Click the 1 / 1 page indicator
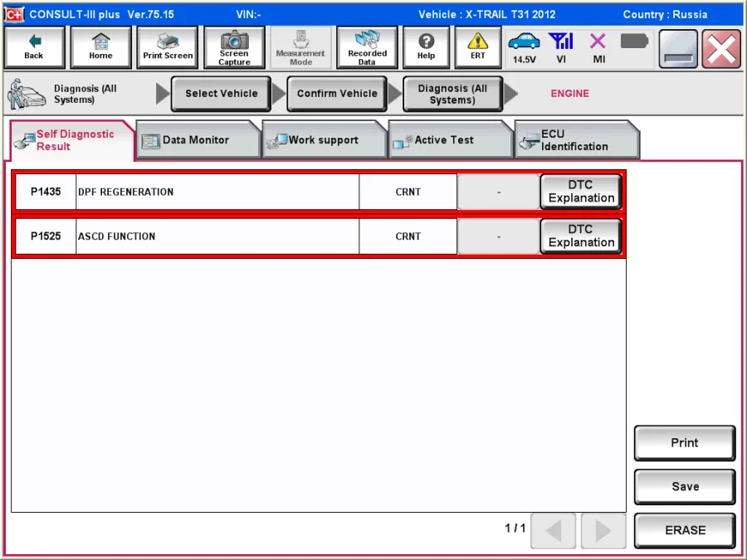The width and height of the screenshot is (747, 560). 515,528
